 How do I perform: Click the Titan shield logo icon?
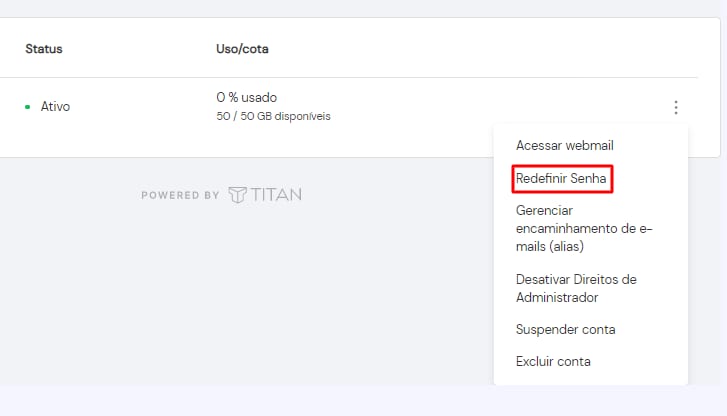pos(237,195)
